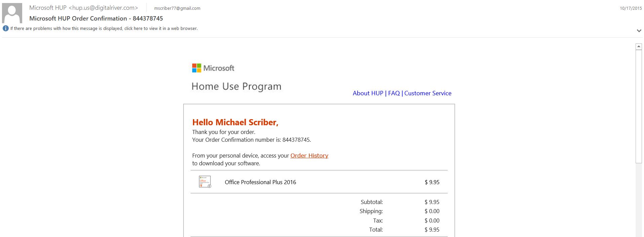Expand the message header with the chevron
This screenshot has height=237, width=644.
click(639, 31)
